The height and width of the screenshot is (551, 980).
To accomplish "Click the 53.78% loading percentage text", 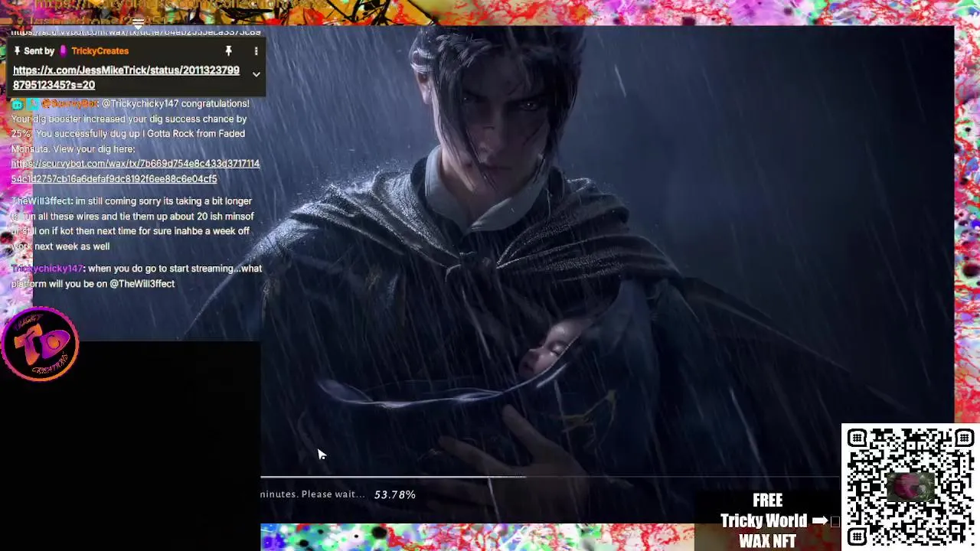I will point(395,495).
